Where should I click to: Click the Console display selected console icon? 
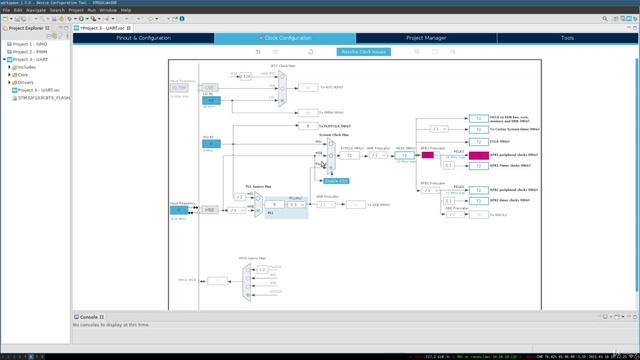[x=606, y=317]
